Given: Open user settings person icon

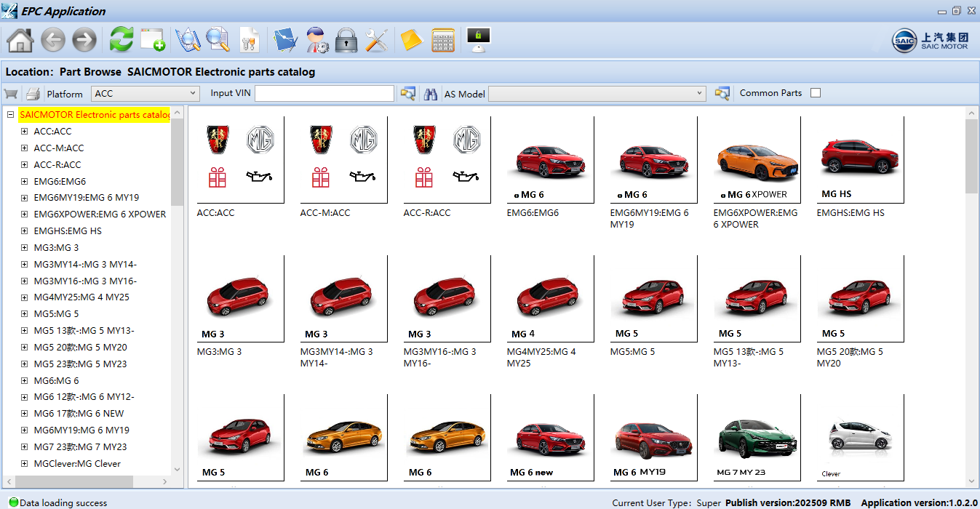Looking at the screenshot, I should (317, 39).
